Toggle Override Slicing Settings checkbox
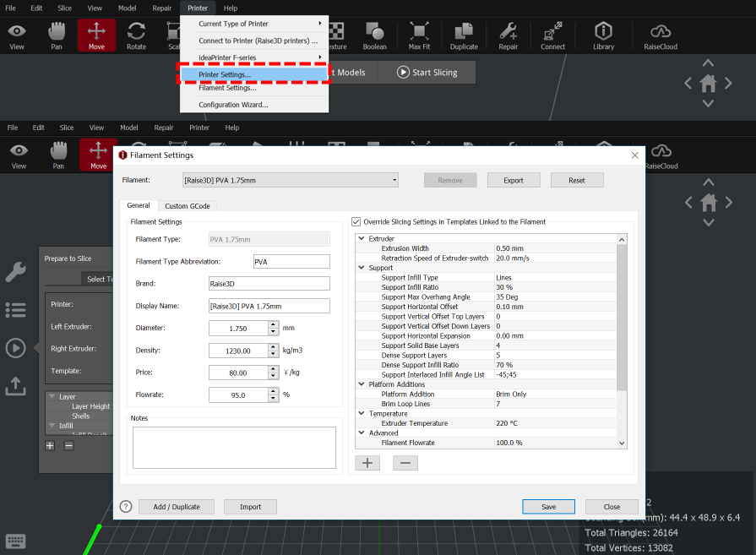Image resolution: width=756 pixels, height=555 pixels. point(356,222)
